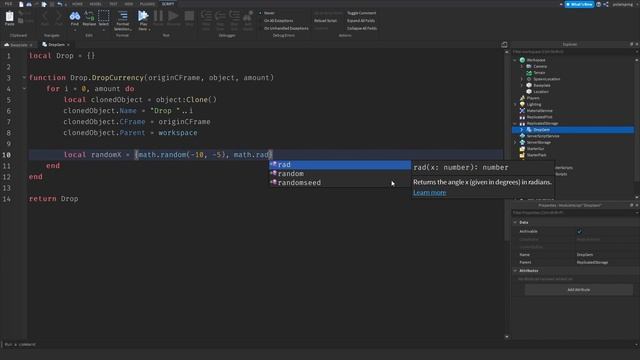Click the New file icon in quick toolbar

(21, 4)
